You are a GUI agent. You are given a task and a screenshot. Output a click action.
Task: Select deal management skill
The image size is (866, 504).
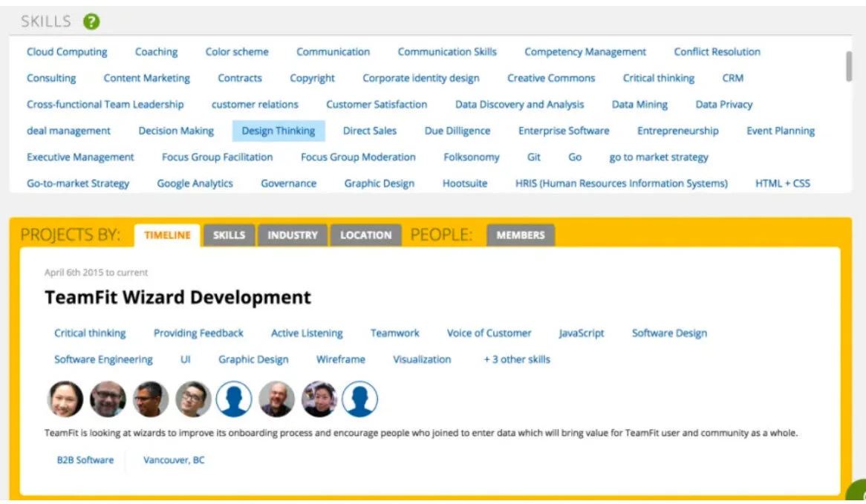point(68,131)
